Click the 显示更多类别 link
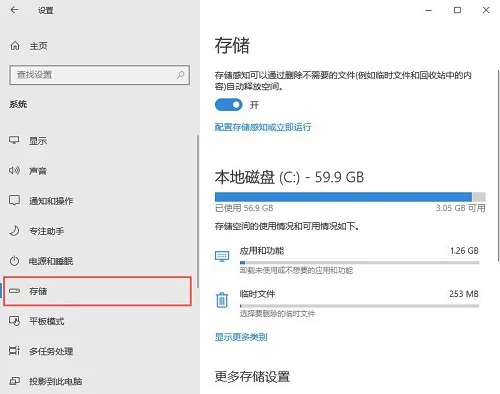The width and height of the screenshot is (500, 394). coord(241,337)
